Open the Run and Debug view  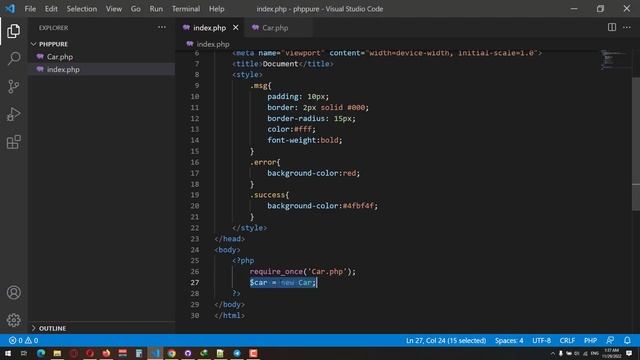click(x=13, y=114)
